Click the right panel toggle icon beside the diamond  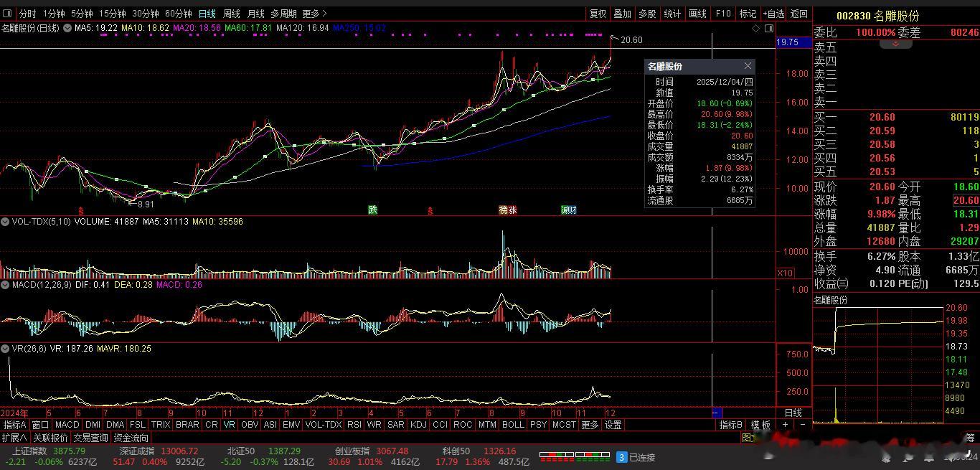point(769,29)
